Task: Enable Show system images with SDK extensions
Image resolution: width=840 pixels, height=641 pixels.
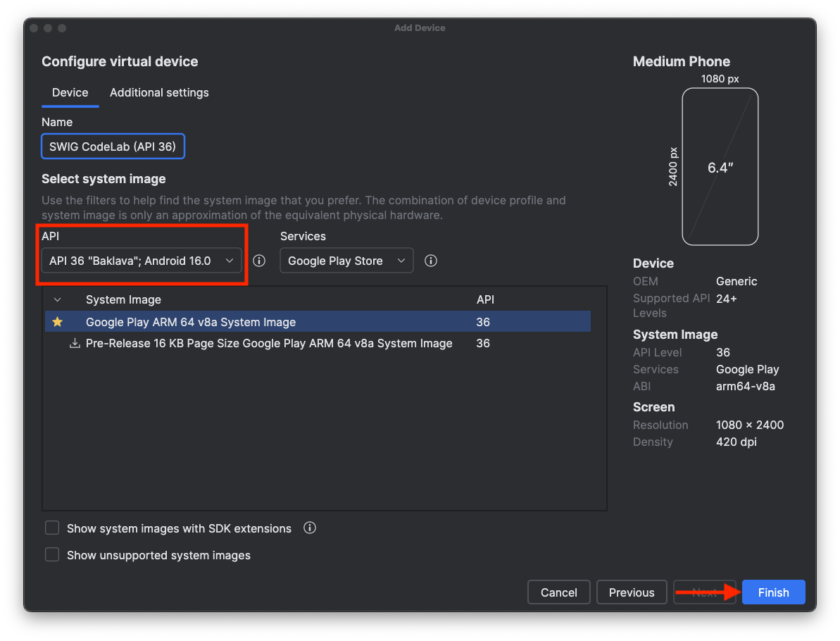Action: (51, 528)
